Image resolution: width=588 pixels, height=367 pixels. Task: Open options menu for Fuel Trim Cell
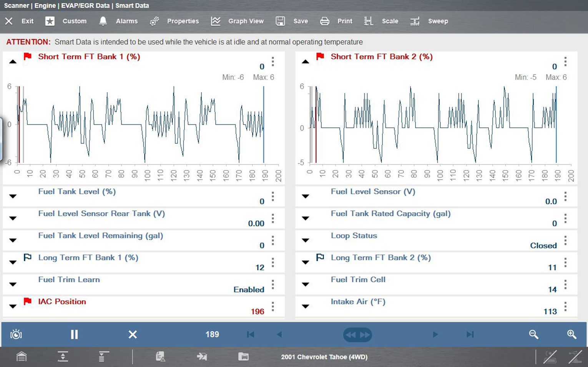point(565,284)
